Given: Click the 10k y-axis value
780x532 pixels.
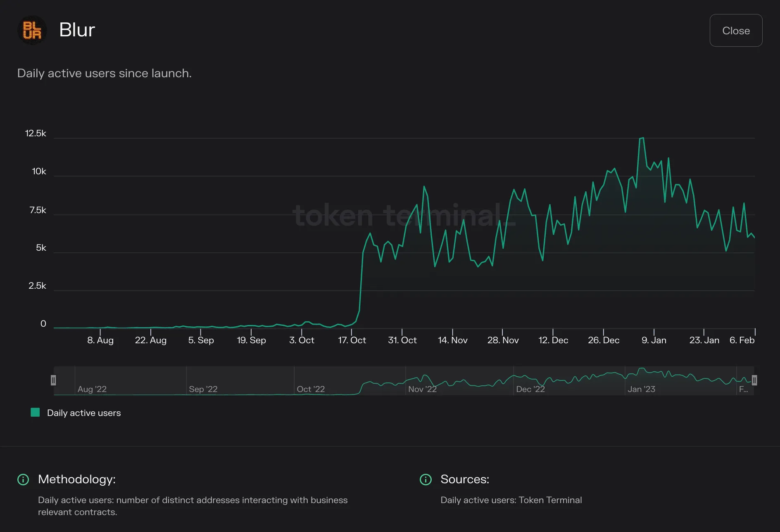Looking at the screenshot, I should point(39,171).
